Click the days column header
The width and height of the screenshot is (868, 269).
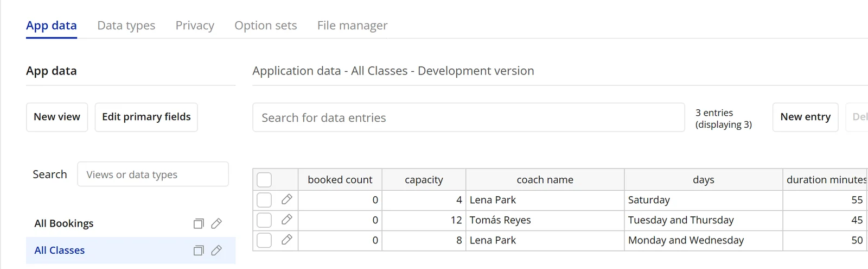(704, 180)
